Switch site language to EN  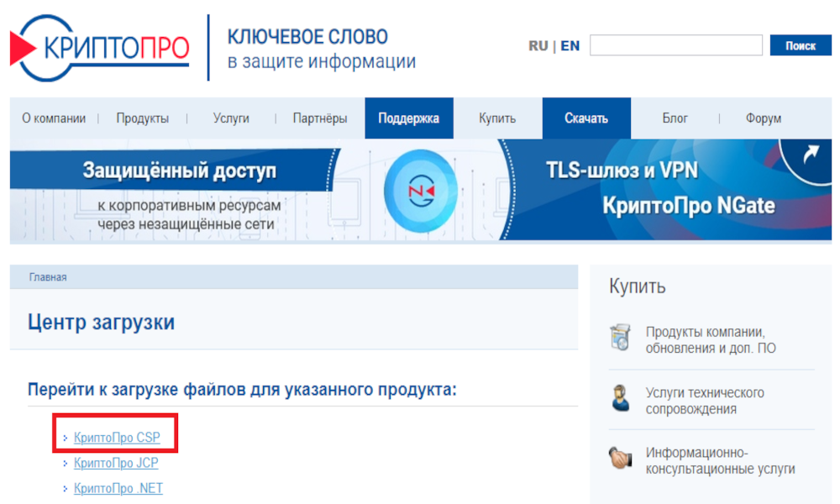pos(570,46)
